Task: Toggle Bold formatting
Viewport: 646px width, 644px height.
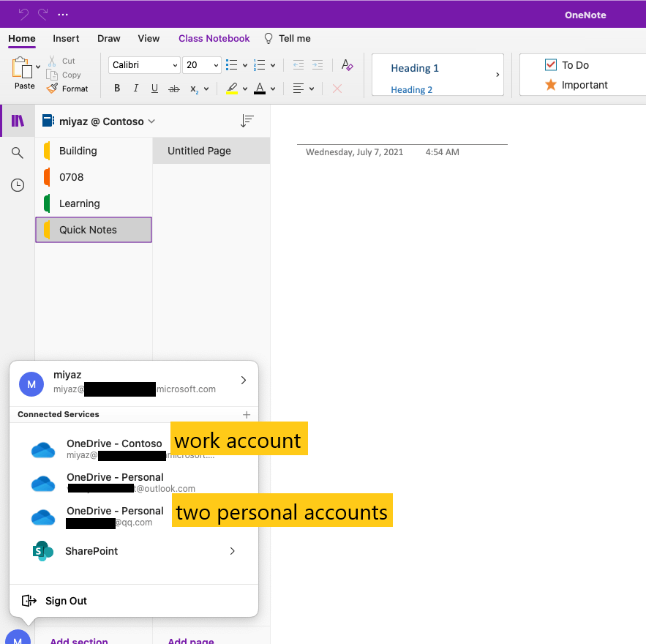Action: 117,88
